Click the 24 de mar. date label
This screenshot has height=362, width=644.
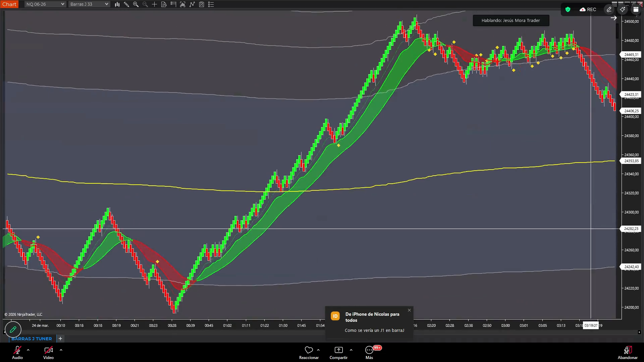40,325
